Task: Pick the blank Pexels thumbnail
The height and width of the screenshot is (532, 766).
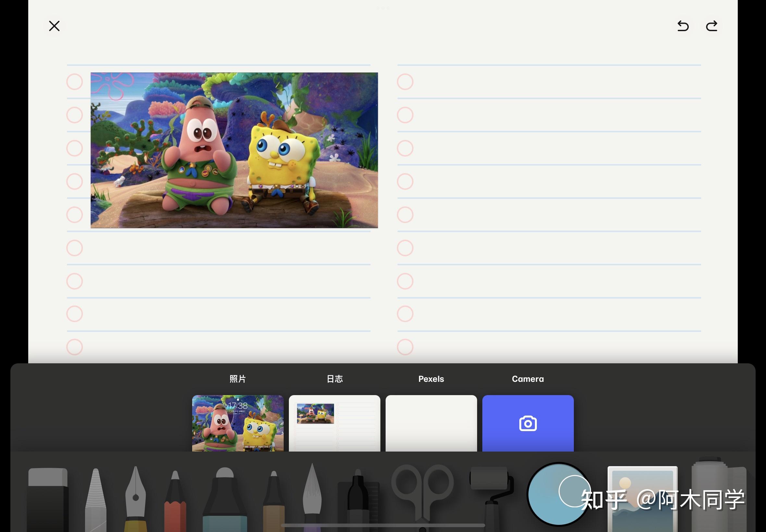Action: 431,423
